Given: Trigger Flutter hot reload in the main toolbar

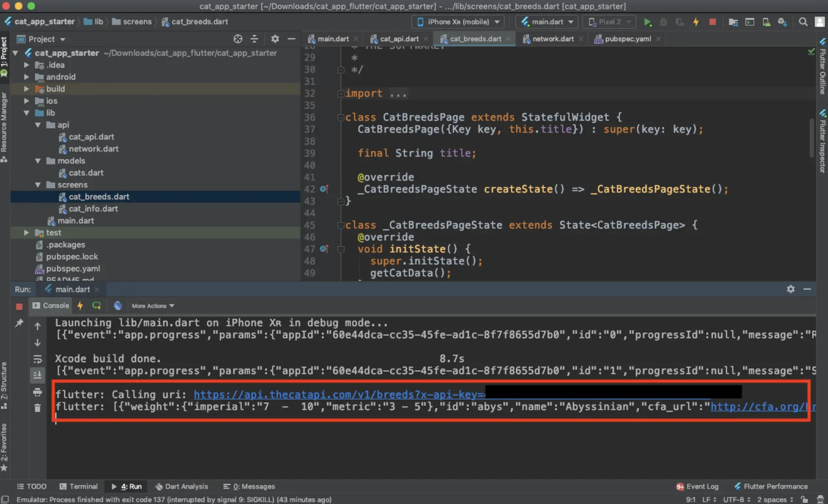Looking at the screenshot, I should tap(696, 22).
